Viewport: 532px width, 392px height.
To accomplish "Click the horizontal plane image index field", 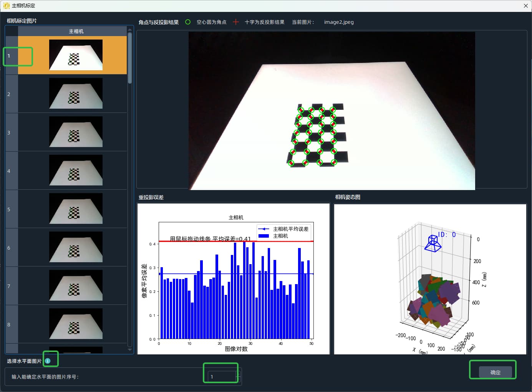I will click(x=222, y=377).
